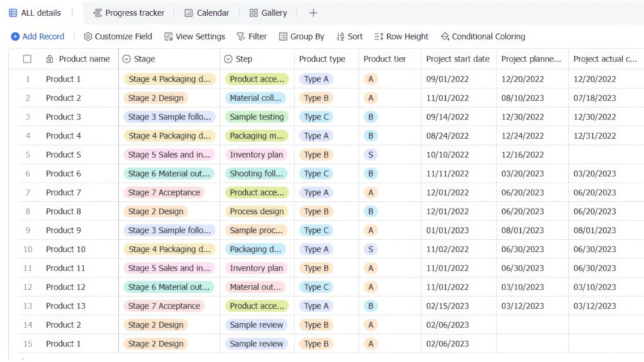Select the Stage 2 Design pill for Product 8

(155, 211)
